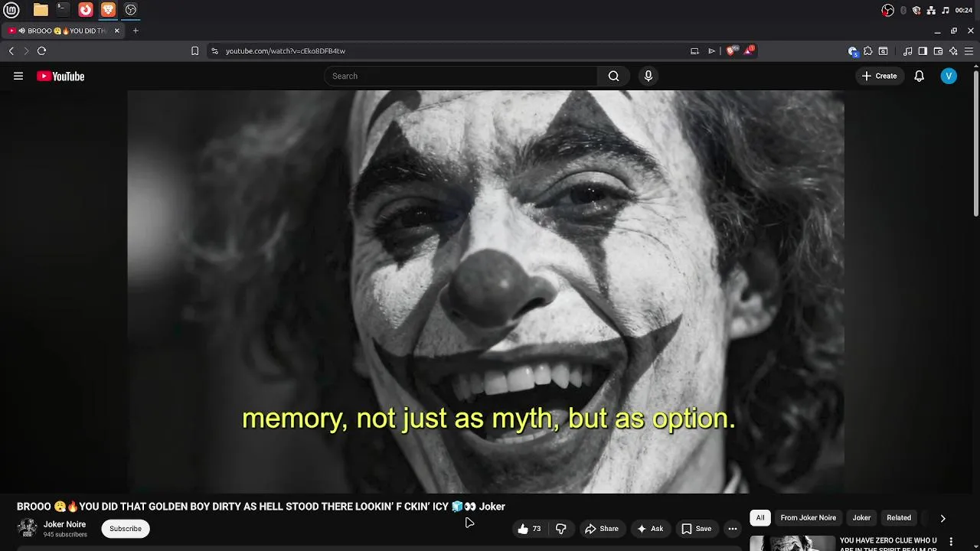Click the picture-in-picture icon in address bar

pyautogui.click(x=694, y=51)
